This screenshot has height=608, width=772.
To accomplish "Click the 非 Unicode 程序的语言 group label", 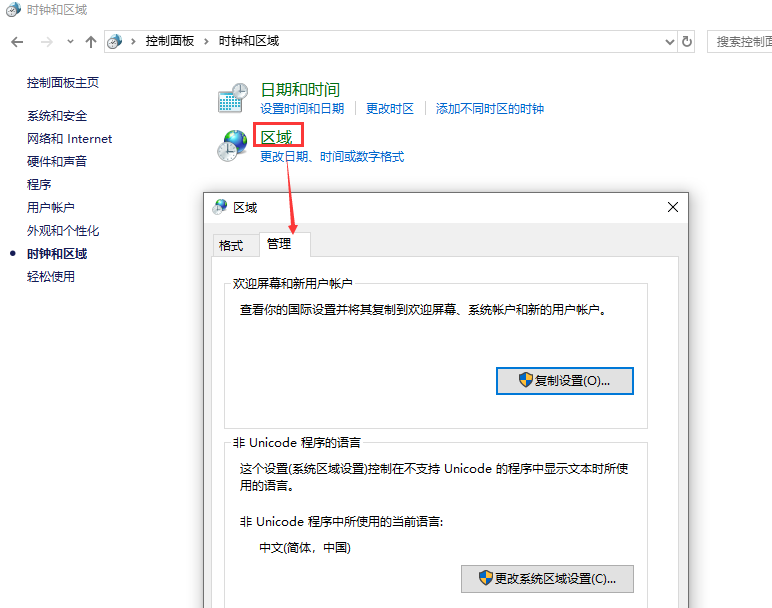I will point(297,443).
